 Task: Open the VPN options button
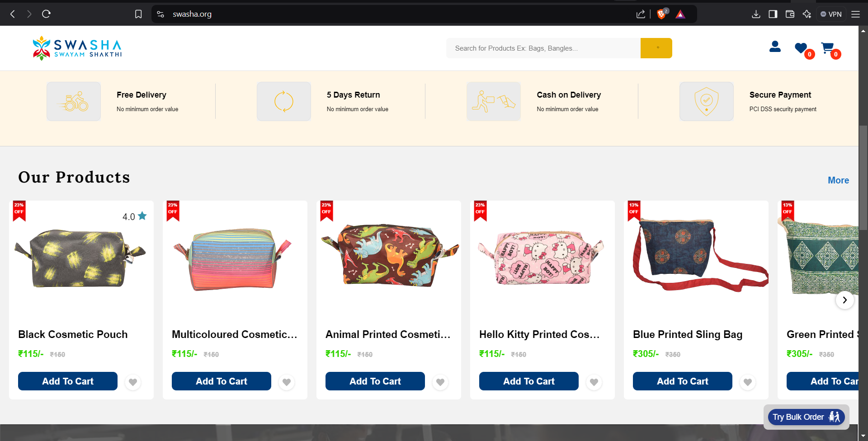(x=831, y=14)
